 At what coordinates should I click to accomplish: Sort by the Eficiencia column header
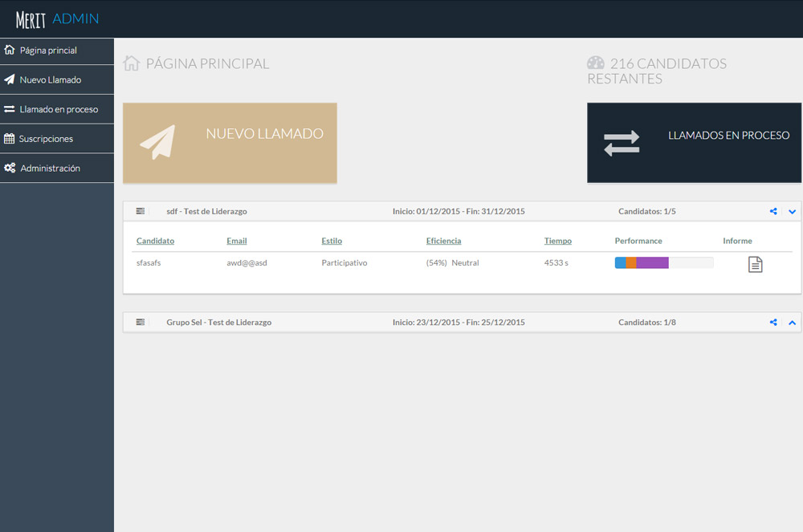[443, 241]
